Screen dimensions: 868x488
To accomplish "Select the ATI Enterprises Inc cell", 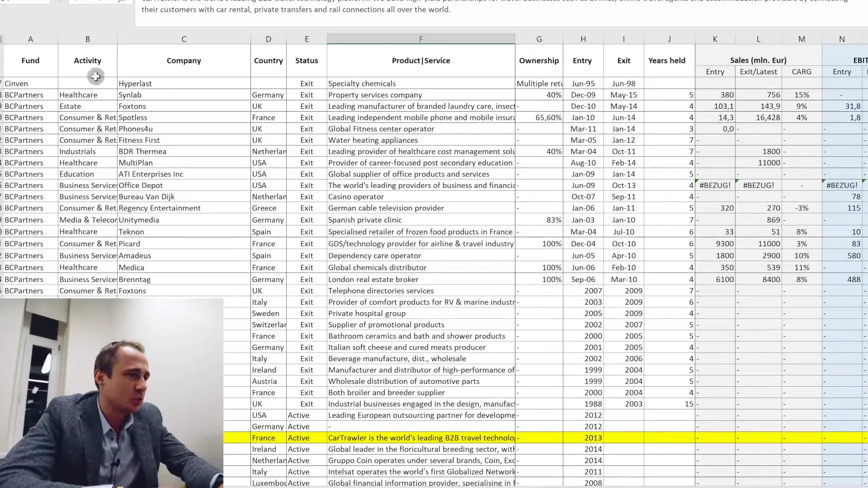I will (x=184, y=174).
